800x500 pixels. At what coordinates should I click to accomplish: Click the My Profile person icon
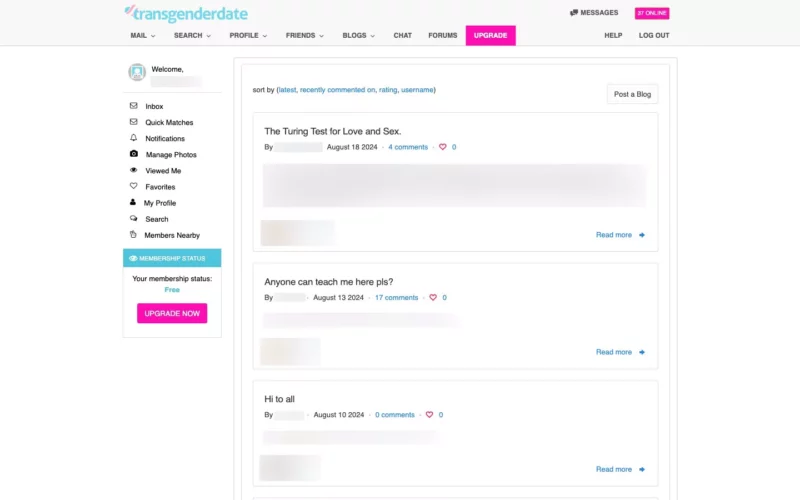(133, 202)
